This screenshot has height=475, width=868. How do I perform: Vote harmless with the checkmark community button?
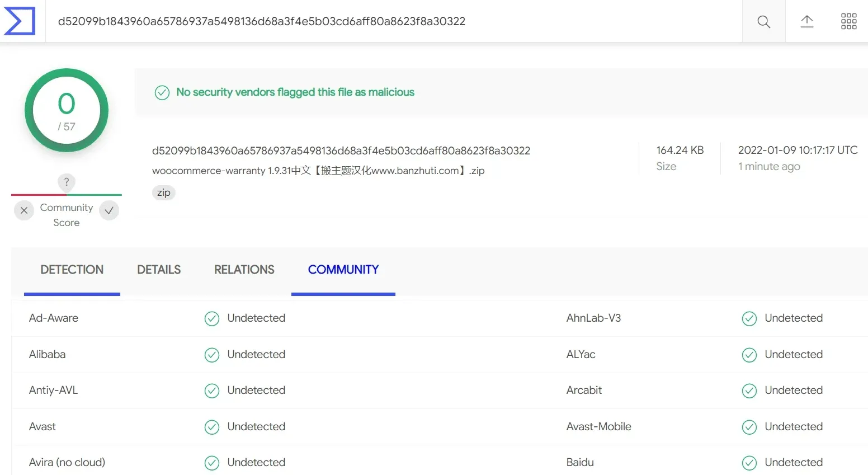pyautogui.click(x=109, y=210)
